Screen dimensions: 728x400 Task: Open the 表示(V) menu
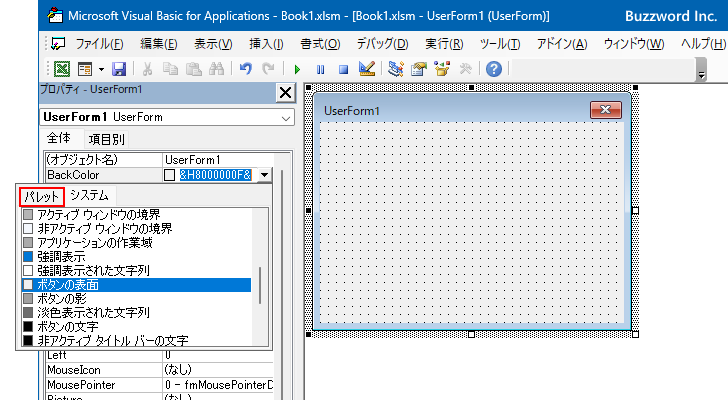click(213, 44)
